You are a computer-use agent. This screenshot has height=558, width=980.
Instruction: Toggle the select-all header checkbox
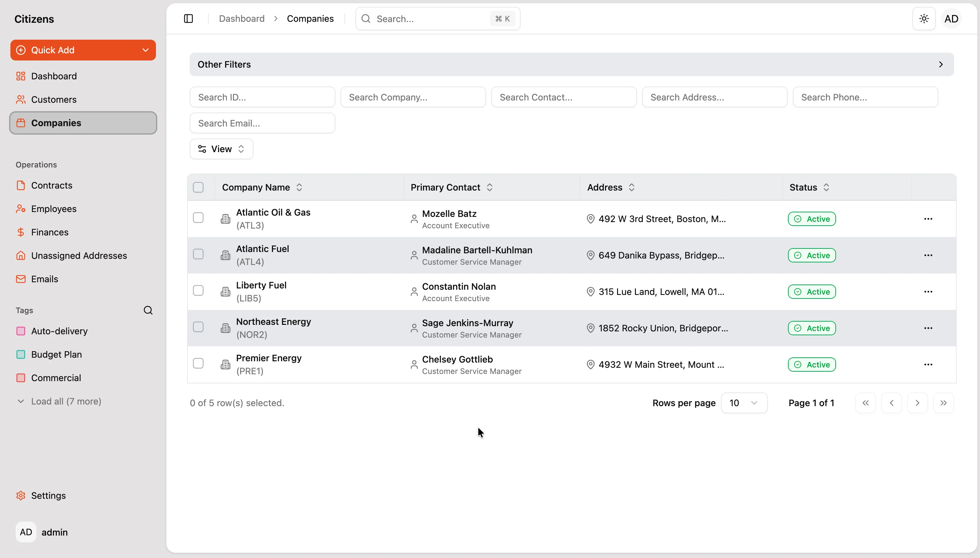198,187
